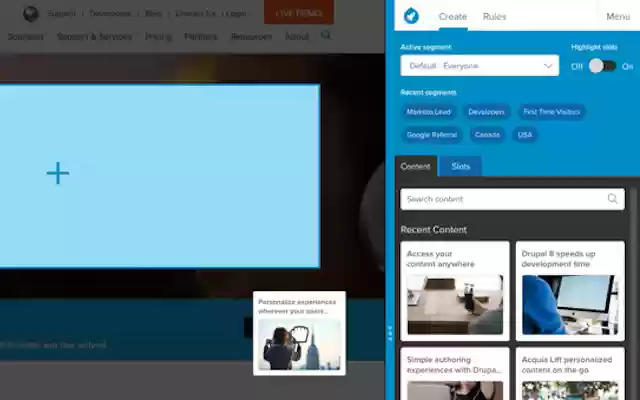Image resolution: width=640 pixels, height=400 pixels.
Task: Select the 'Drupal 8 speeds up development' card
Action: pyautogui.click(x=570, y=291)
